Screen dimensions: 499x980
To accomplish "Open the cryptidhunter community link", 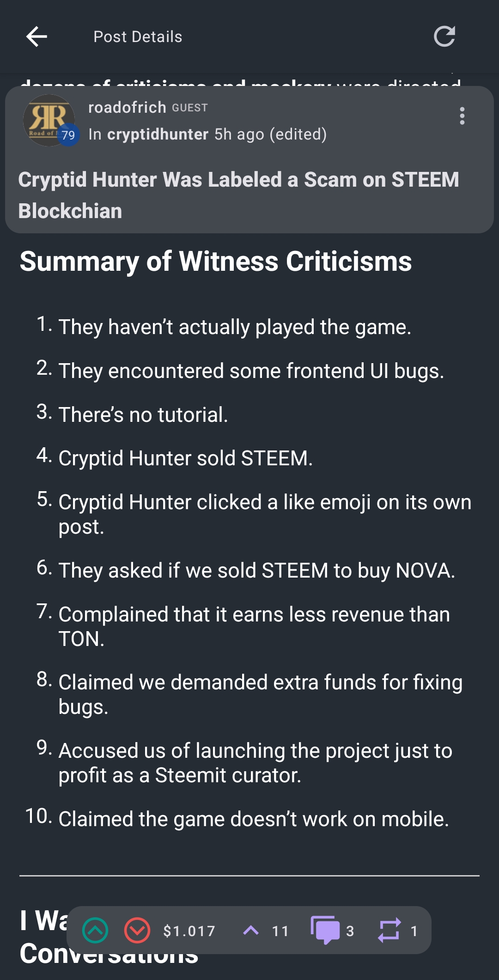I will click(158, 134).
